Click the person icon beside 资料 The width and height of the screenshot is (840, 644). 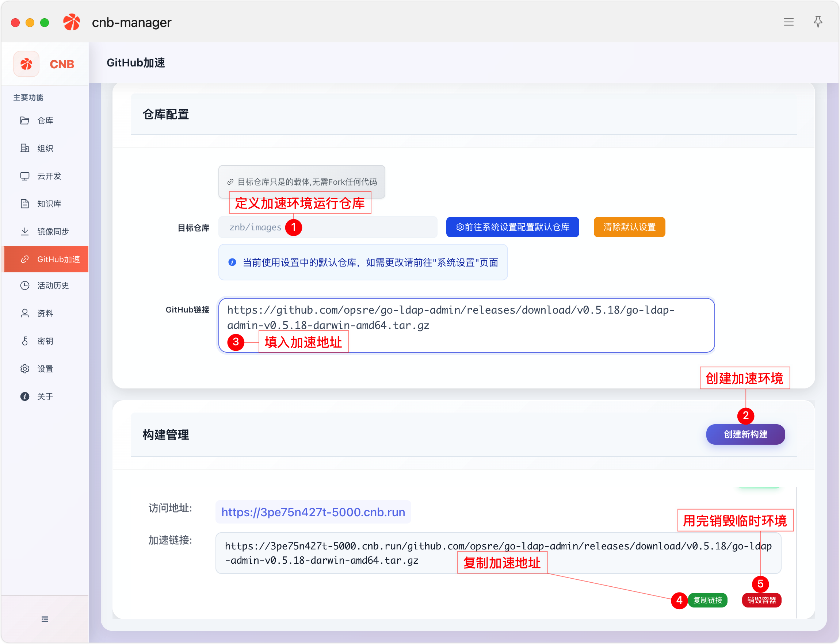click(x=25, y=314)
